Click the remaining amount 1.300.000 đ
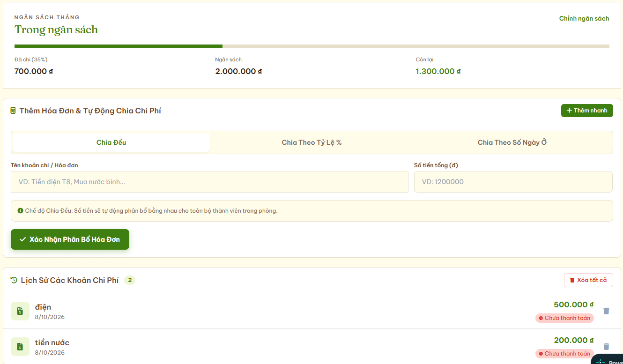 point(438,71)
